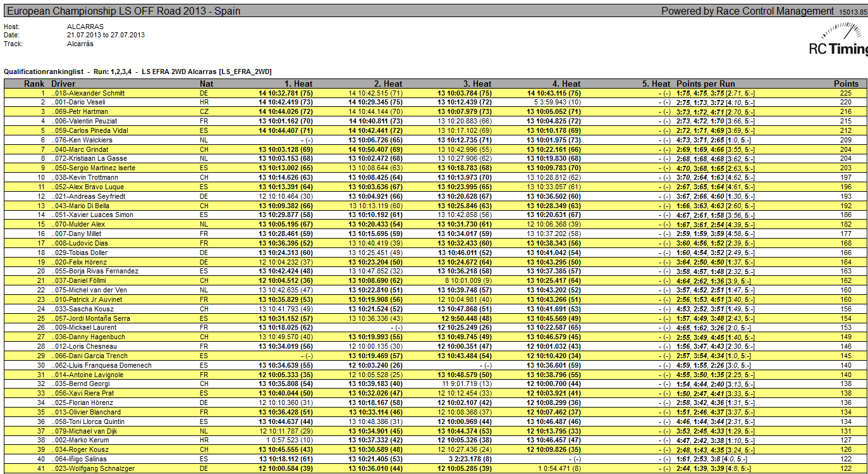Select driver '013-Olivier Blanchard'

click(x=86, y=411)
